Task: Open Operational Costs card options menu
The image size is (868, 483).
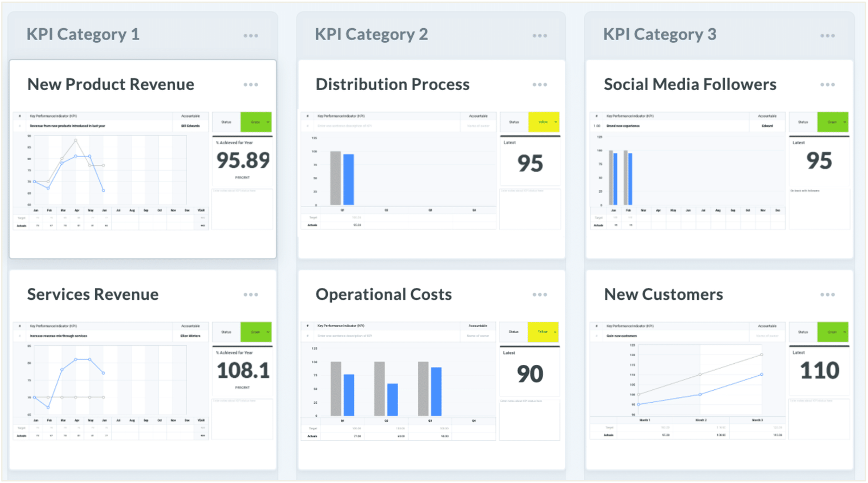Action: pyautogui.click(x=539, y=295)
